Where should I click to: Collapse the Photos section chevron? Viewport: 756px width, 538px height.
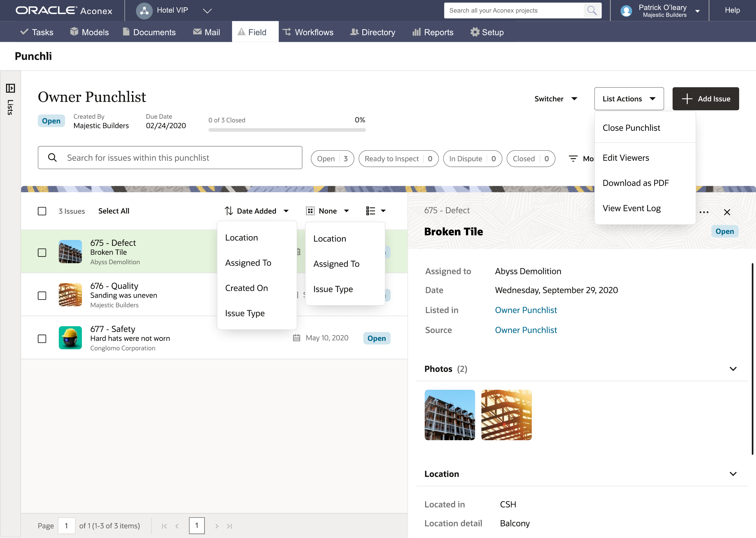click(733, 369)
